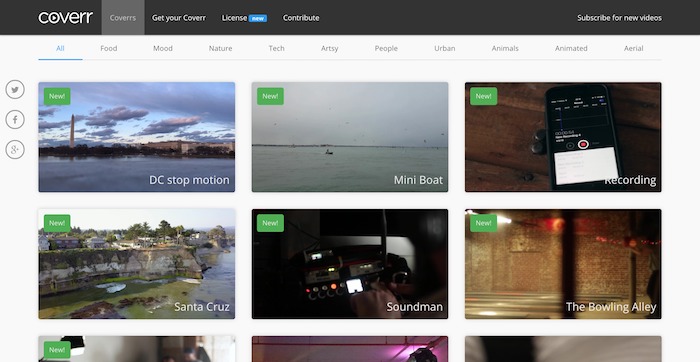Open The Bowling Alley video
Screen dimensions: 700x362
[x=563, y=264]
